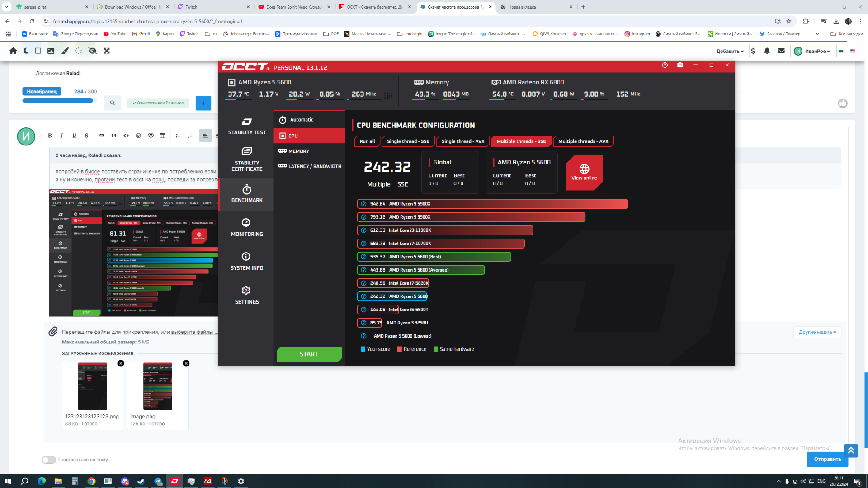
Task: Click forum home icon
Action: pos(13,51)
